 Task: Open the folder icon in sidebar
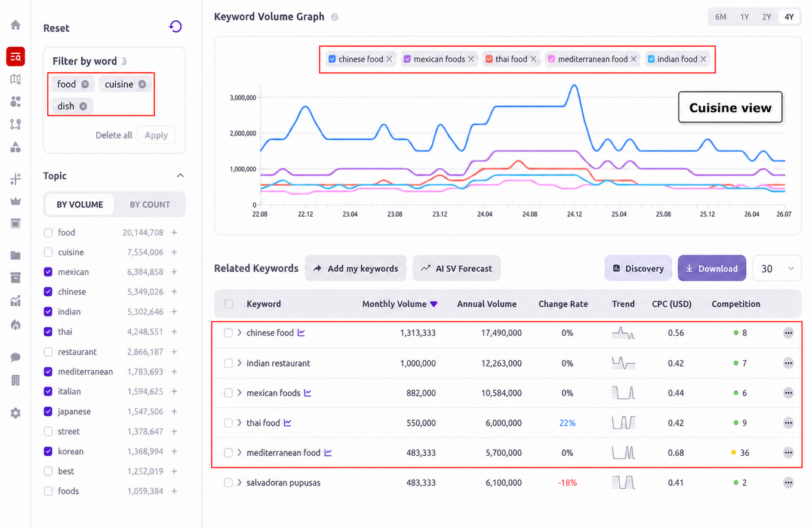[x=16, y=256]
